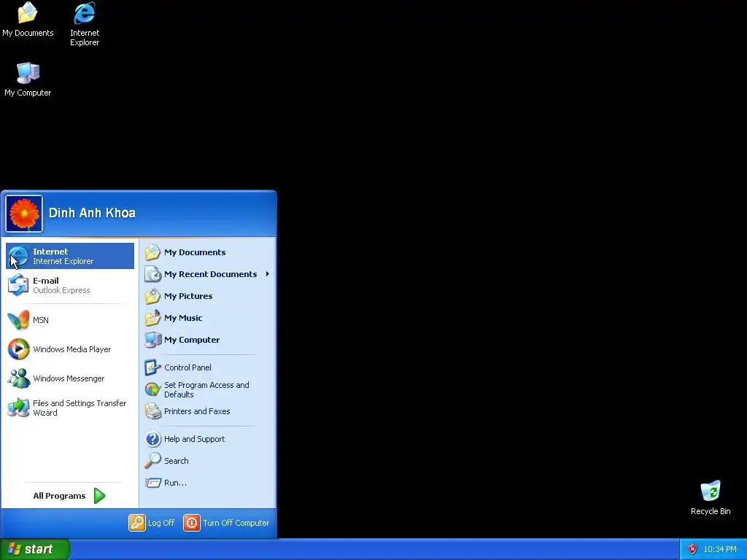Click My Recent Documents icon
The height and width of the screenshot is (560, 747).
(x=153, y=274)
